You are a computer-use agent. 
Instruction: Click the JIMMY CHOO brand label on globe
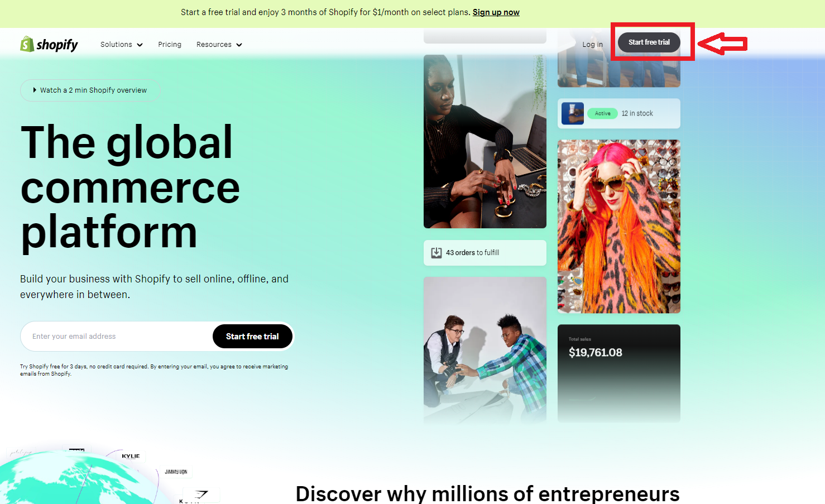point(176,472)
